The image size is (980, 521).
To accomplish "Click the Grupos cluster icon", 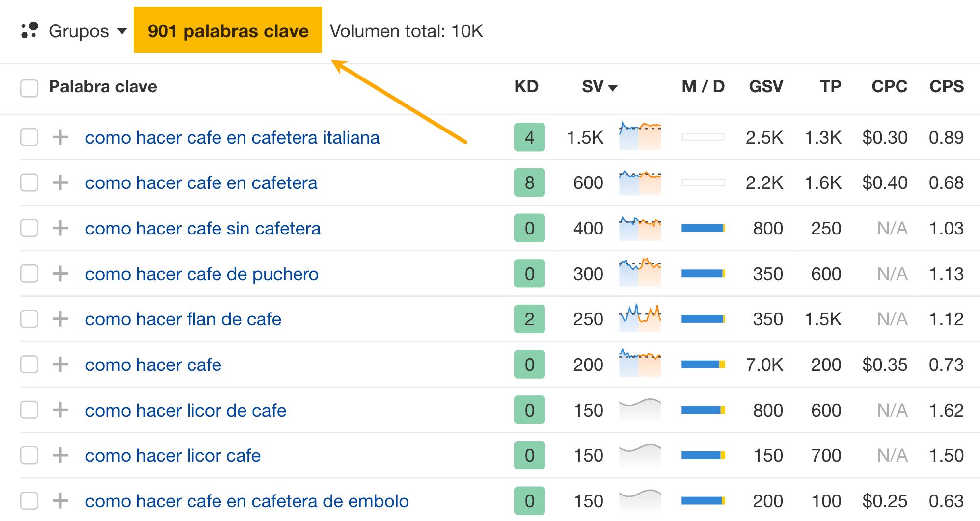I will pos(29,30).
